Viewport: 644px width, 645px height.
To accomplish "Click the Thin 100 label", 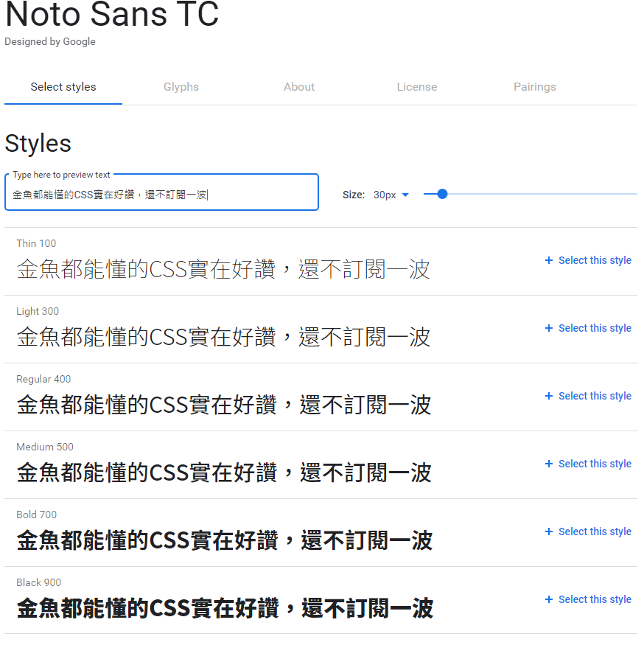I will click(x=36, y=243).
